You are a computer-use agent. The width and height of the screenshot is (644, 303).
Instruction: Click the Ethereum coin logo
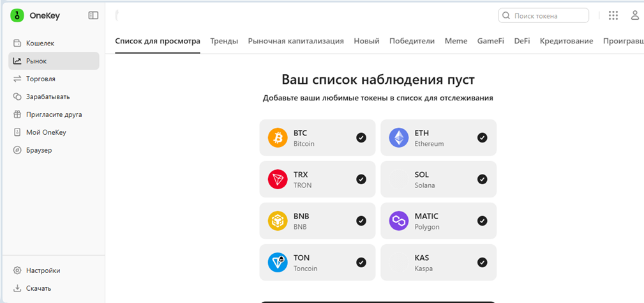399,138
